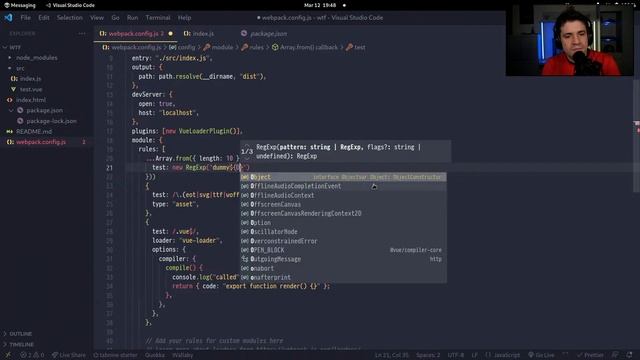640x360 pixels.
Task: Open the Selection menu
Action: pyautogui.click(x=70, y=18)
